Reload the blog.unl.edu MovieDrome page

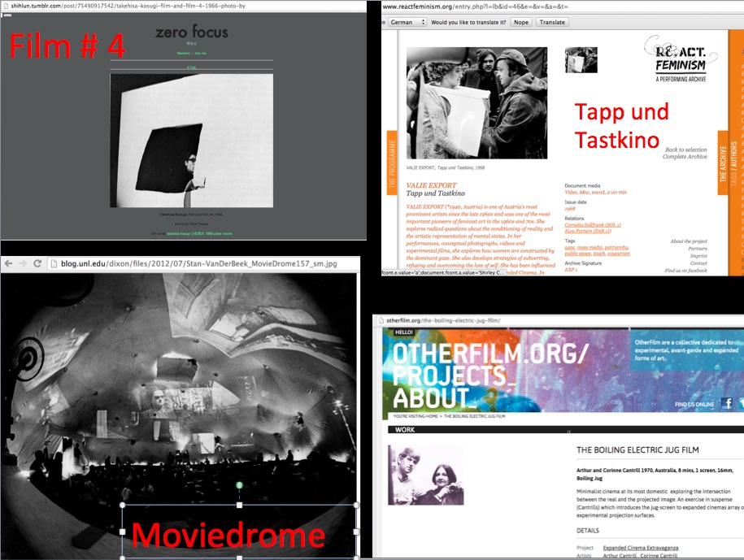tap(37, 263)
